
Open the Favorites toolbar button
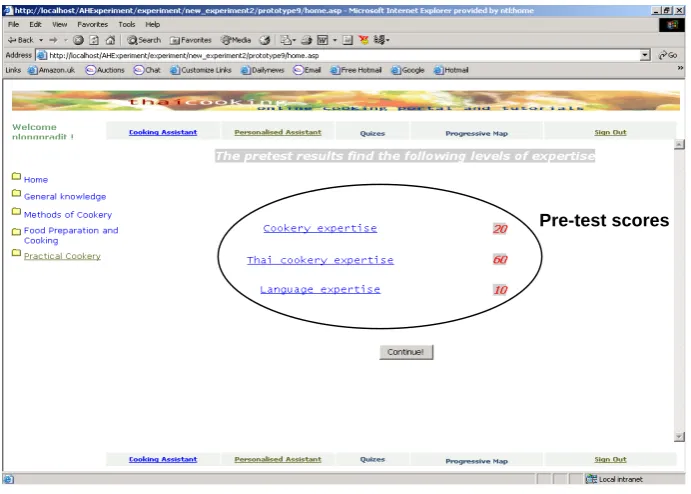[x=190, y=40]
